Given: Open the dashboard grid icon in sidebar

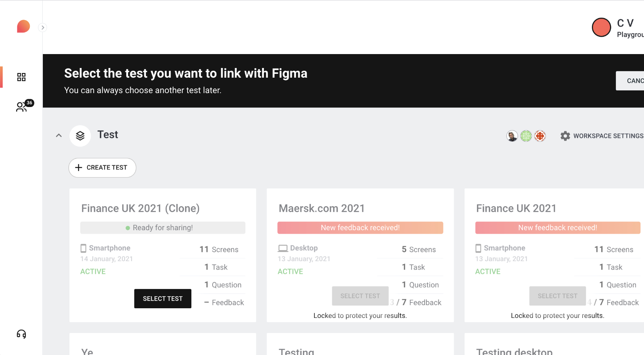Looking at the screenshot, I should pyautogui.click(x=21, y=77).
